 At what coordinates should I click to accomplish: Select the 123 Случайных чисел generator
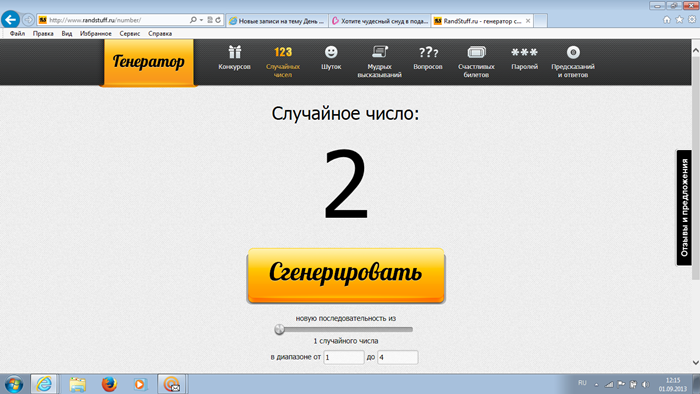[x=283, y=62]
